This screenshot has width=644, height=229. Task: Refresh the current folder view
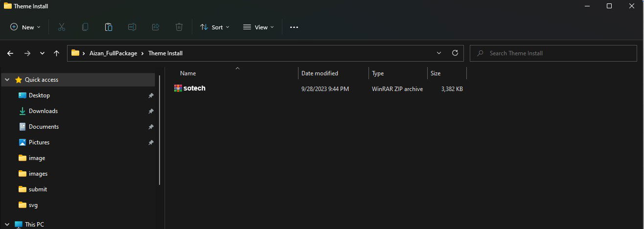[455, 53]
